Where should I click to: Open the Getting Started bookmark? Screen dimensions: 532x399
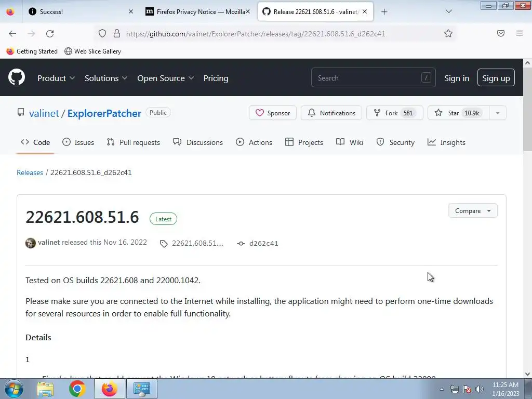point(32,51)
